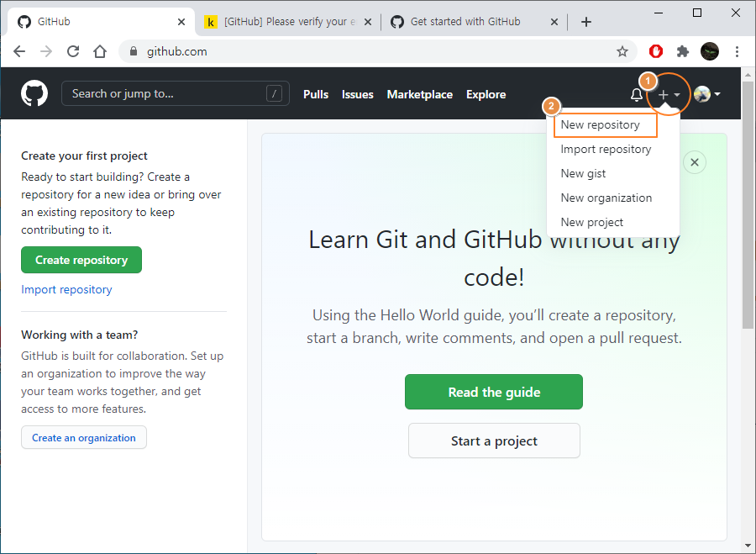
Task: Click the Import repository link in sidebar
Action: coord(66,289)
